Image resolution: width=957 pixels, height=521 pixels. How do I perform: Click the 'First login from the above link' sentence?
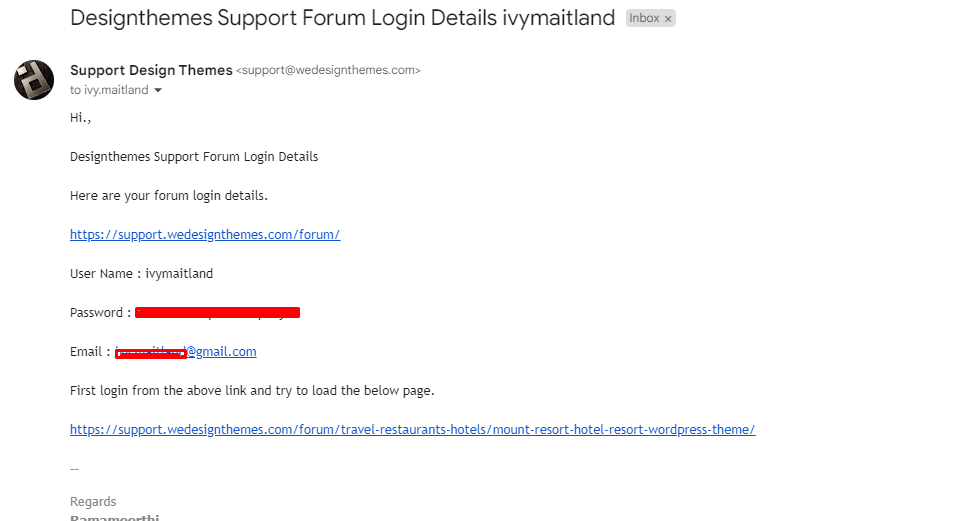coord(252,390)
